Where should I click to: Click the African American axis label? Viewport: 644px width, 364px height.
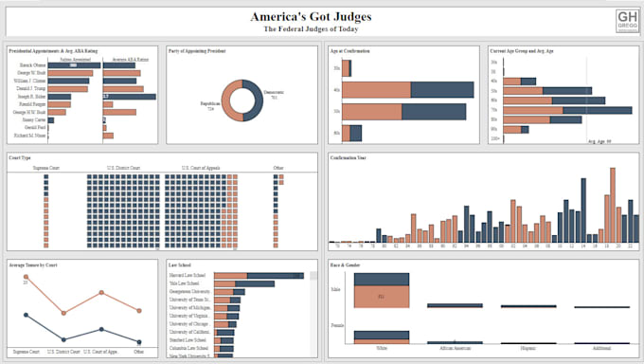click(456, 348)
